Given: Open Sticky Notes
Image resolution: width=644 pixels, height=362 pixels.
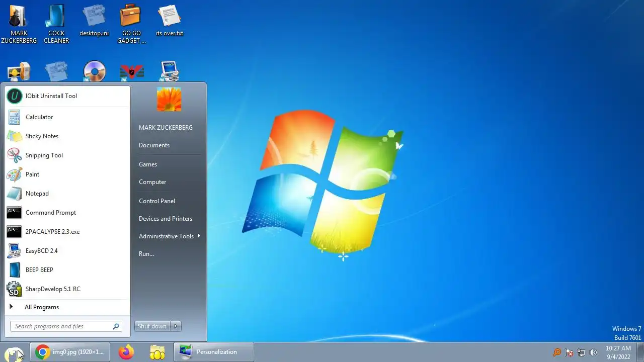Looking at the screenshot, I should (x=67, y=136).
